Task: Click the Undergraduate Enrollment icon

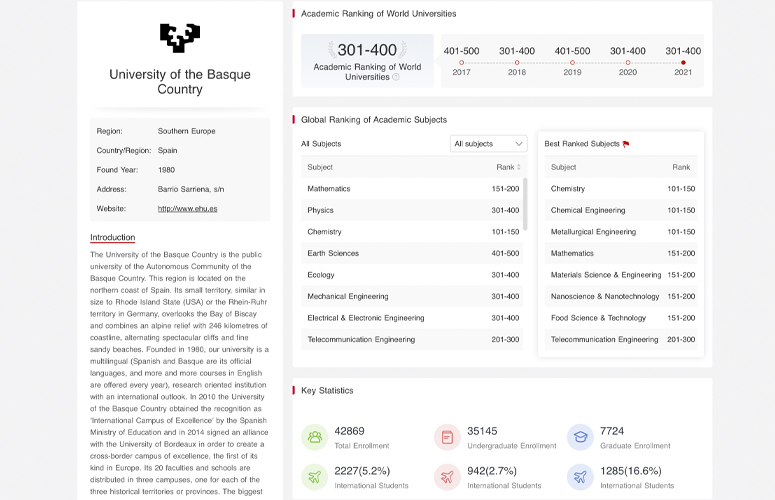Action: tap(447, 437)
